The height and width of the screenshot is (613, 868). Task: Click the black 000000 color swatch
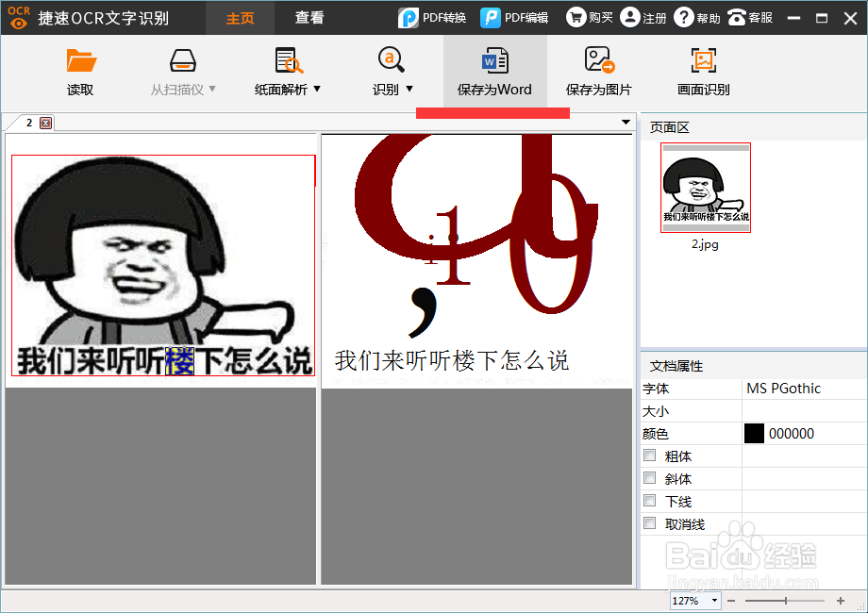pyautogui.click(x=754, y=434)
